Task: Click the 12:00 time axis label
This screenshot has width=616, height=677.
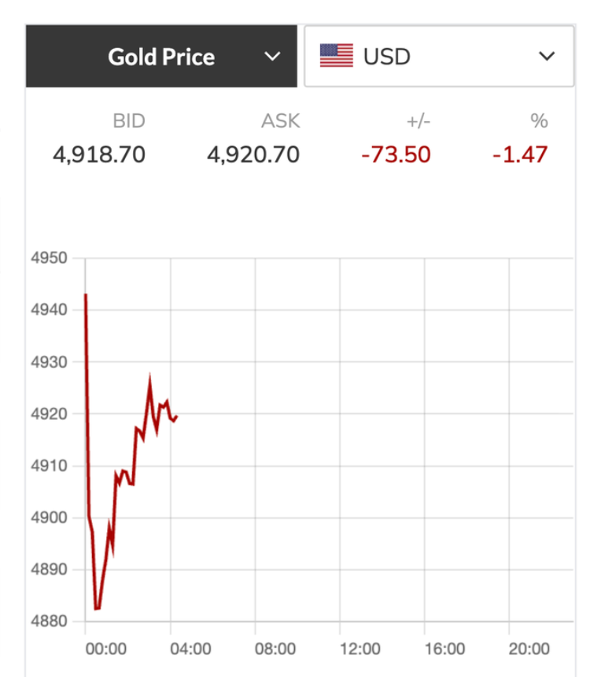Action: tap(360, 649)
